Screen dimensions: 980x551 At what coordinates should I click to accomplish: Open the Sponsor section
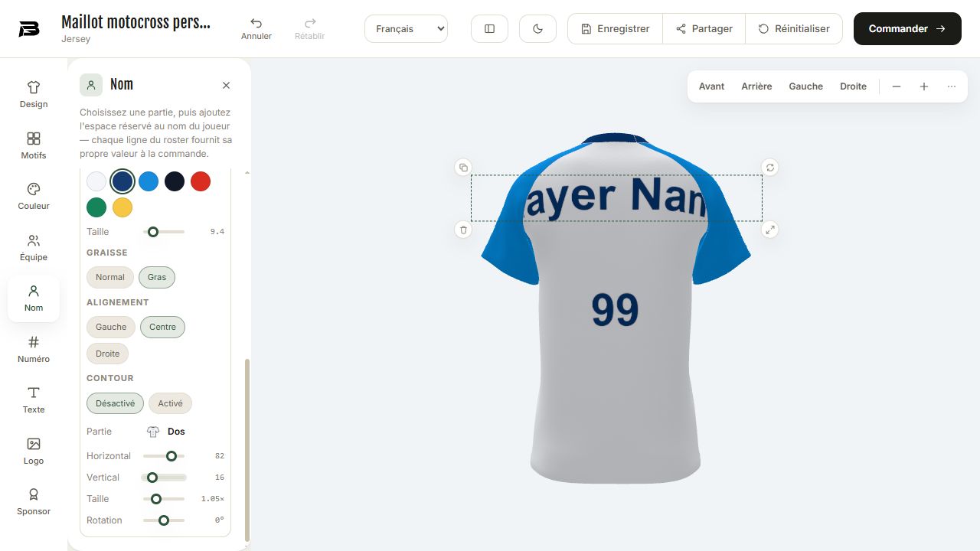pos(34,502)
